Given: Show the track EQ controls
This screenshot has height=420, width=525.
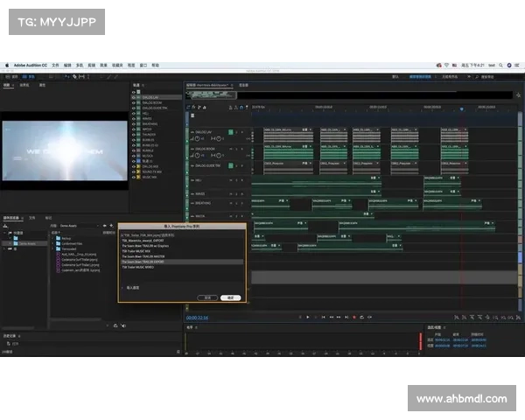Looking at the screenshot, I should (204, 107).
